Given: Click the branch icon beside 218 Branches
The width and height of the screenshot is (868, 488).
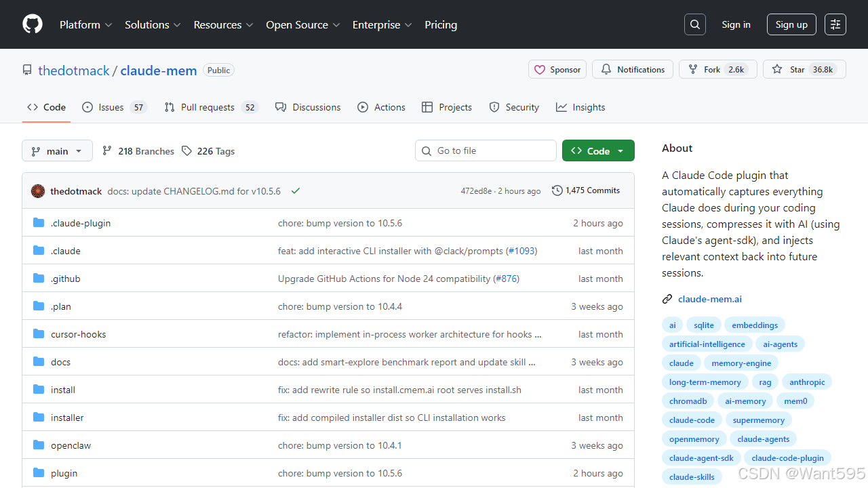Looking at the screenshot, I should coord(107,151).
